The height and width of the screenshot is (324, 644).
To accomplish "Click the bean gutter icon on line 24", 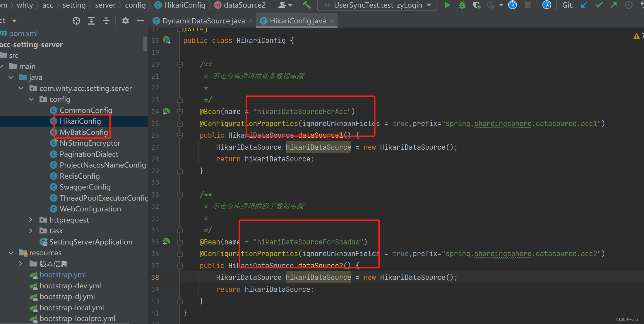I will [x=166, y=111].
